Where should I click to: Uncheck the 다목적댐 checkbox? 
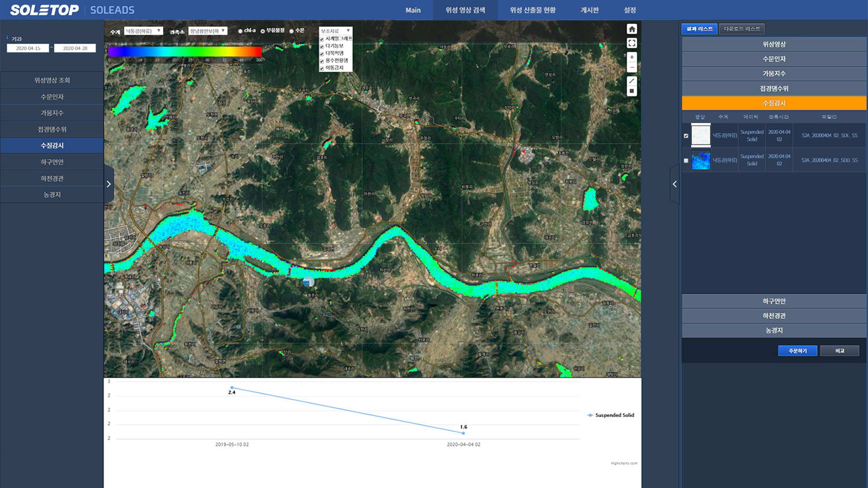point(322,54)
